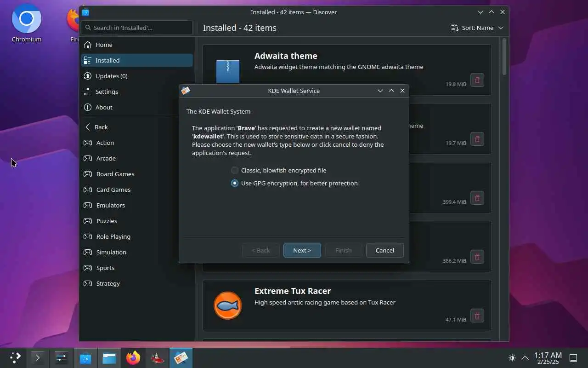Click About info icon in sidebar
Viewport: 588px width, 368px height.
coord(88,107)
